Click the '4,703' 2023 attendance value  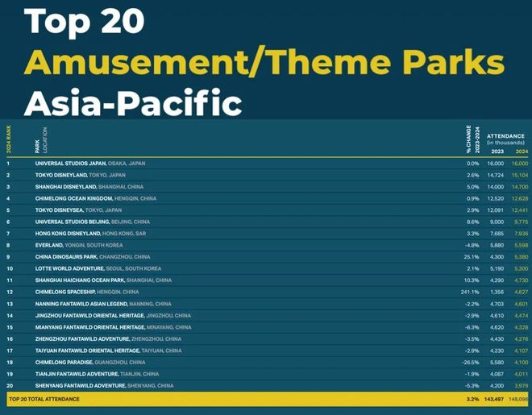pyautogui.click(x=497, y=304)
